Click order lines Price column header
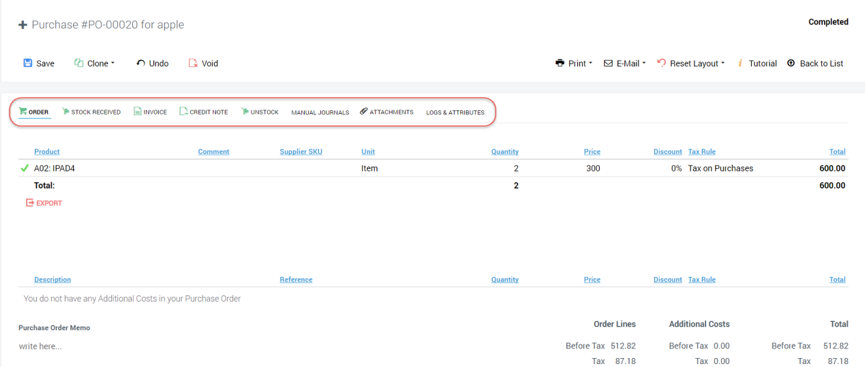 pyautogui.click(x=592, y=152)
